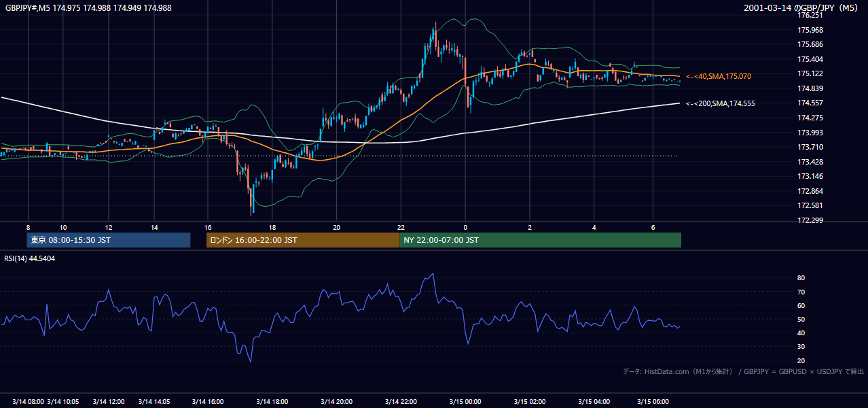Click hour label 22 under price chart
The image size is (868, 408).
tap(401, 227)
